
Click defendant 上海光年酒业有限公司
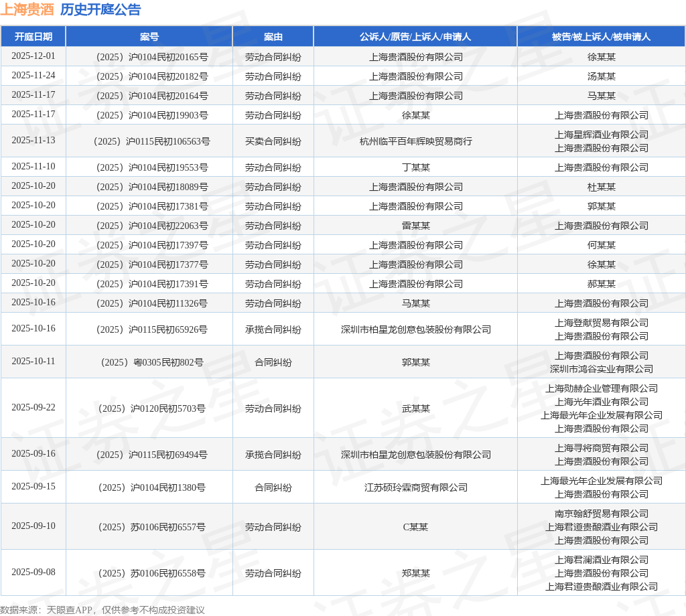(601, 402)
